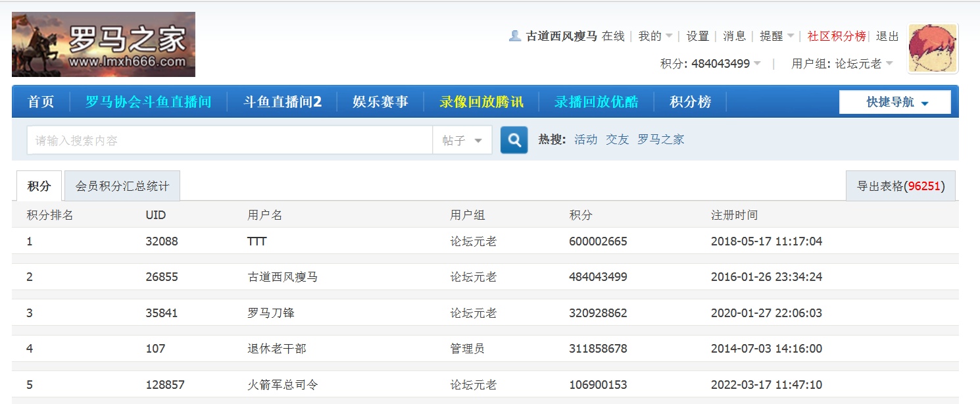Open the user avatar image

(x=932, y=48)
